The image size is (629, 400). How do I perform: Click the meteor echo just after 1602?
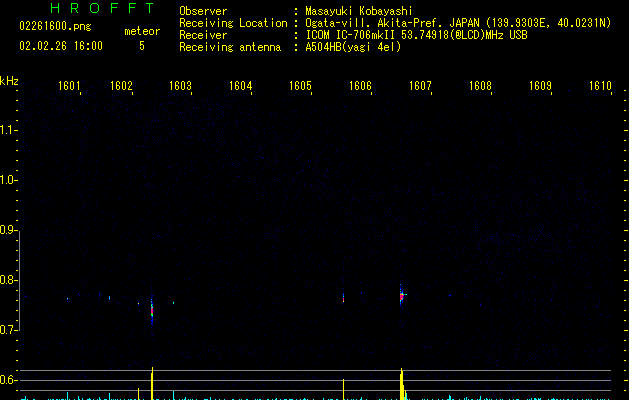[x=152, y=310]
